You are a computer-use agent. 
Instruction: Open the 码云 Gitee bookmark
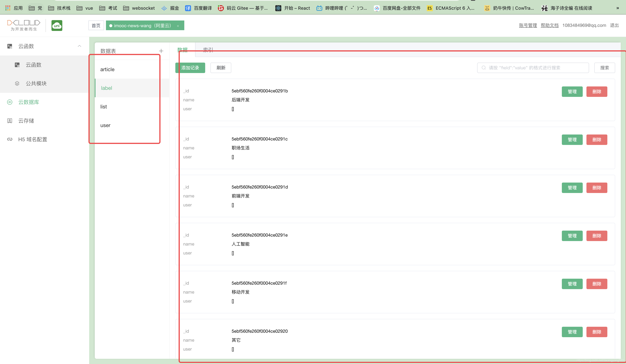pyautogui.click(x=243, y=8)
